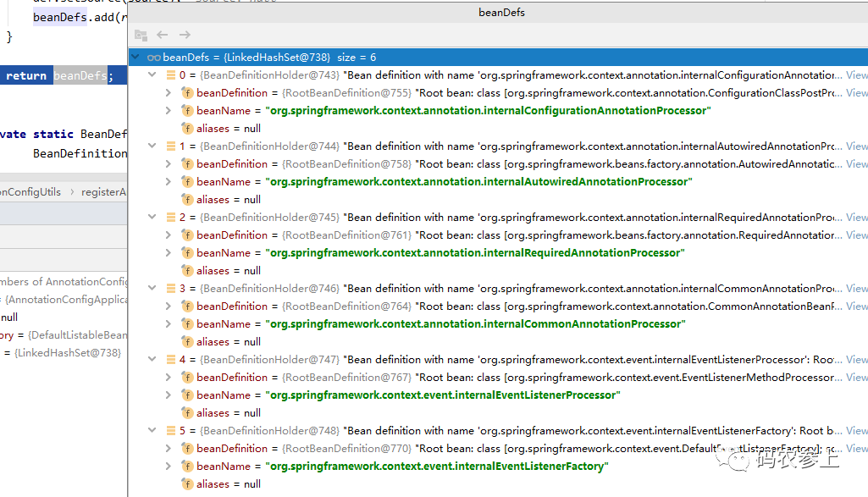Viewport: 868px width, 497px height.
Task: Expand beanDefinition RootBeanDefinition@770
Action: (169, 448)
